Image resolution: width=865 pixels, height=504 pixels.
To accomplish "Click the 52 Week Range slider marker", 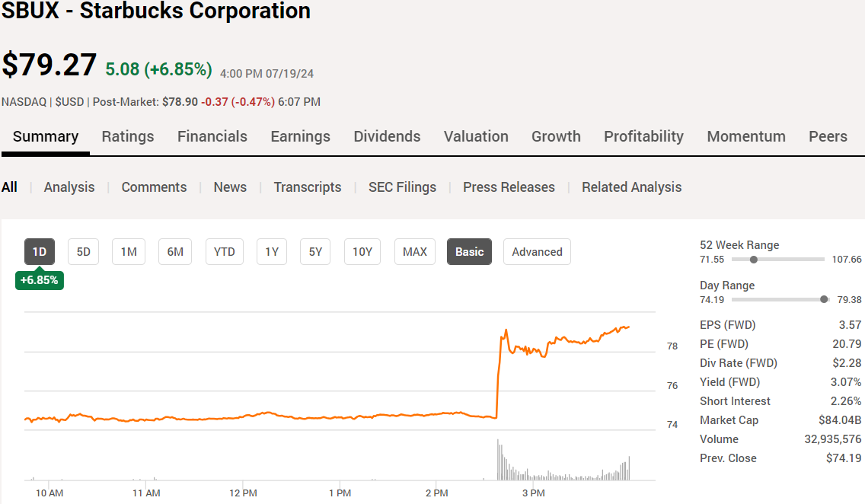I will (754, 259).
